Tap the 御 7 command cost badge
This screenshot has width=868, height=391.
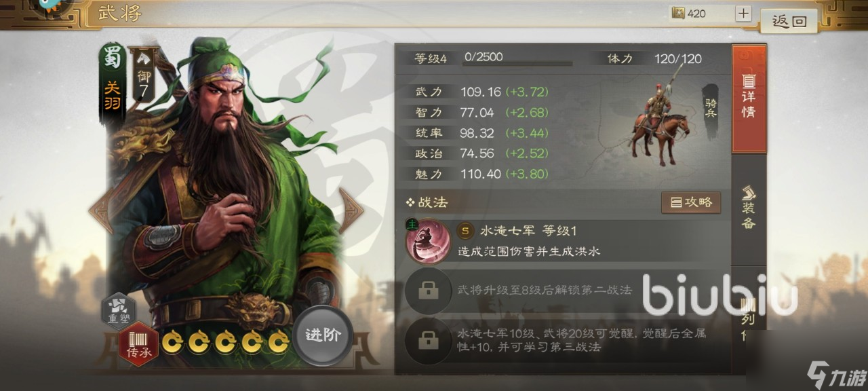[x=143, y=75]
